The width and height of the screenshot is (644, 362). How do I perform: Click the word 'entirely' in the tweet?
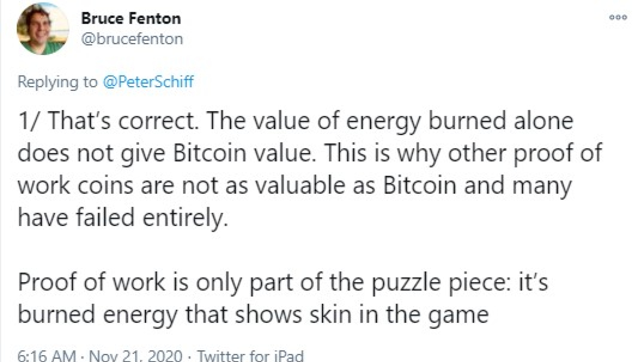coord(185,219)
